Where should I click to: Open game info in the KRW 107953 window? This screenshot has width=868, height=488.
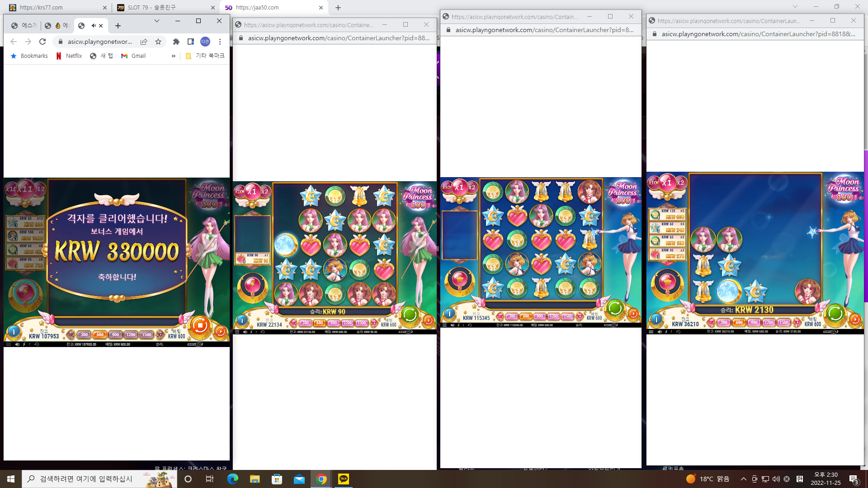(14, 332)
